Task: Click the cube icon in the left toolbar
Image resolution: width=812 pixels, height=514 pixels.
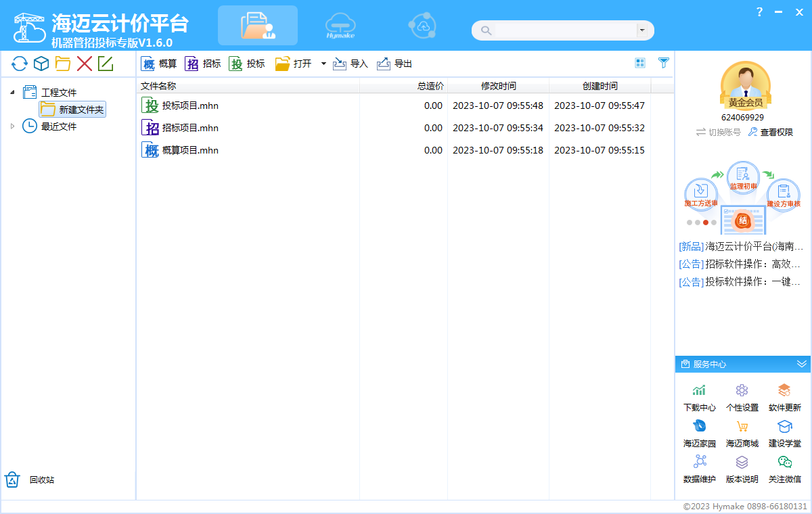Action: coord(41,64)
